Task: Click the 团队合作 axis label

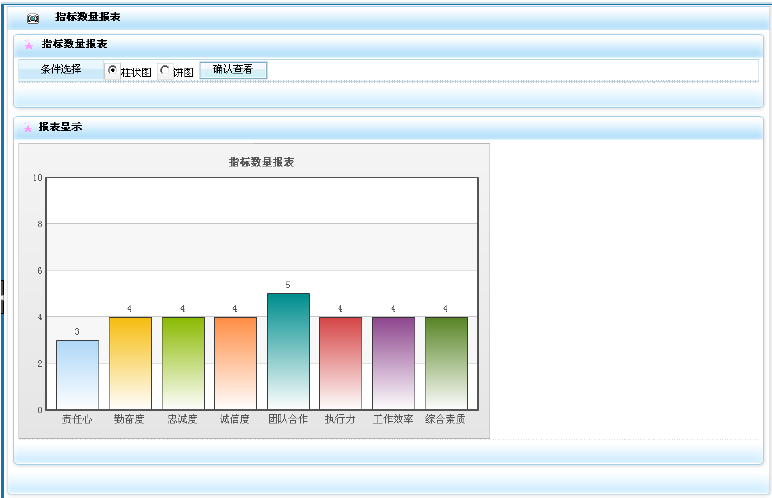Action: coord(288,419)
